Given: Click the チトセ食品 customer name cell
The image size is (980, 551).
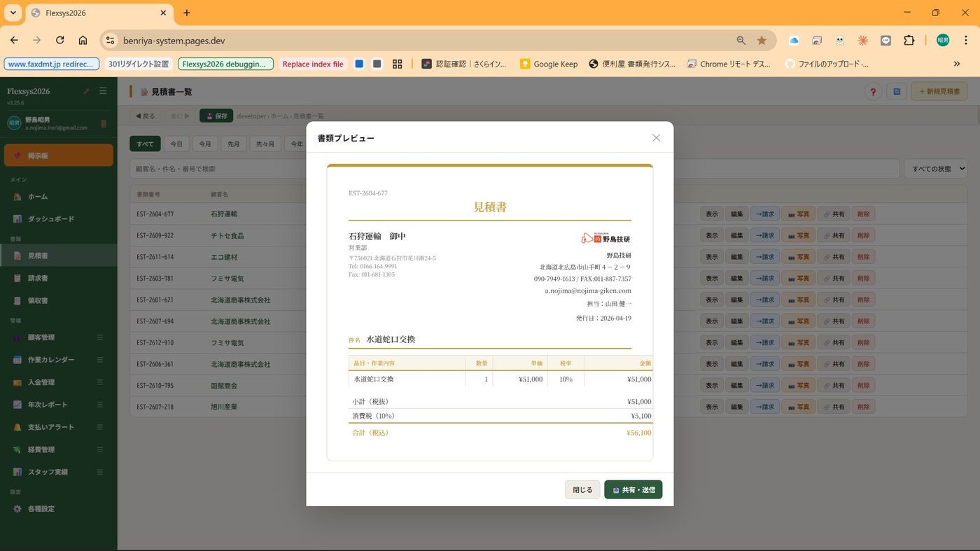Looking at the screenshot, I should point(227,236).
